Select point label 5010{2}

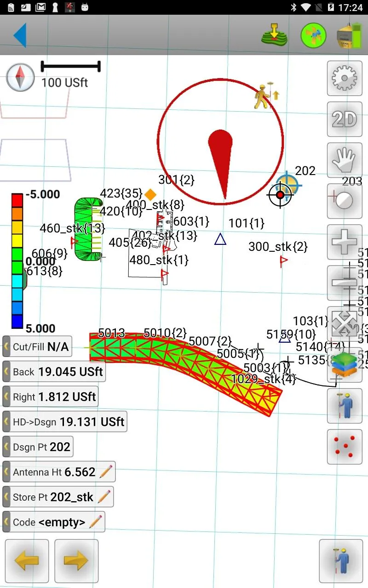[x=166, y=333]
